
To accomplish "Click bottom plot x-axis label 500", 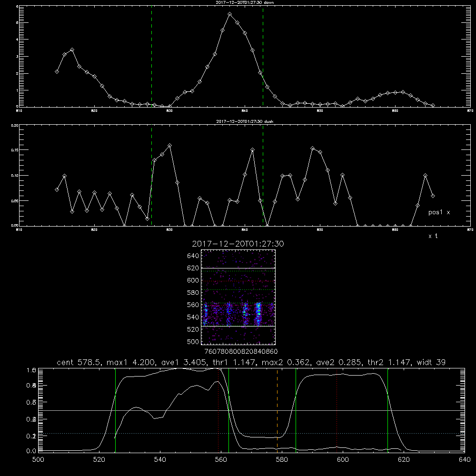I will pos(38,460).
